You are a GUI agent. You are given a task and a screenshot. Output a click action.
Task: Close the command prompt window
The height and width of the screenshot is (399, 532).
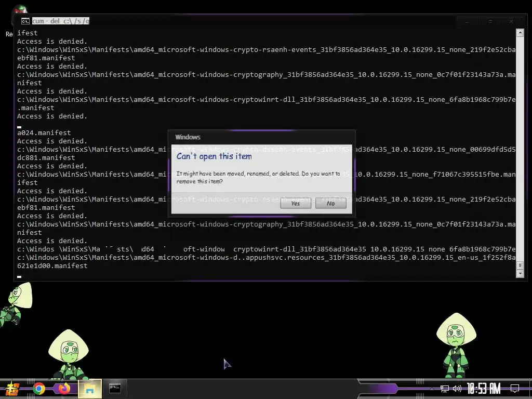point(511,21)
